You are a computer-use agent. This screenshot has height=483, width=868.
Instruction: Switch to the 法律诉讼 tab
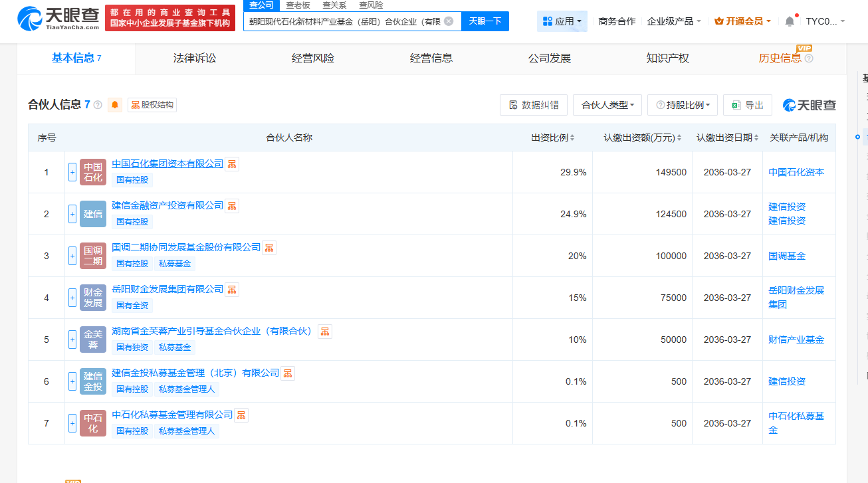click(195, 58)
